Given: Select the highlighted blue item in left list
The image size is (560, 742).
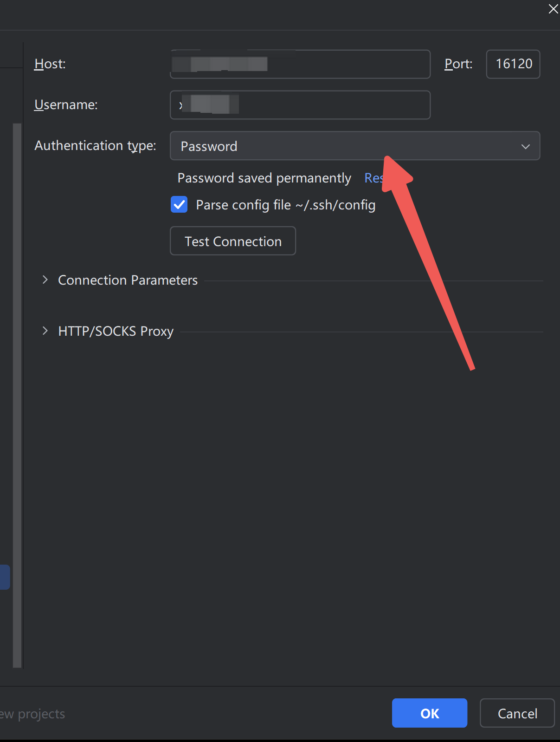Looking at the screenshot, I should tap(5, 577).
